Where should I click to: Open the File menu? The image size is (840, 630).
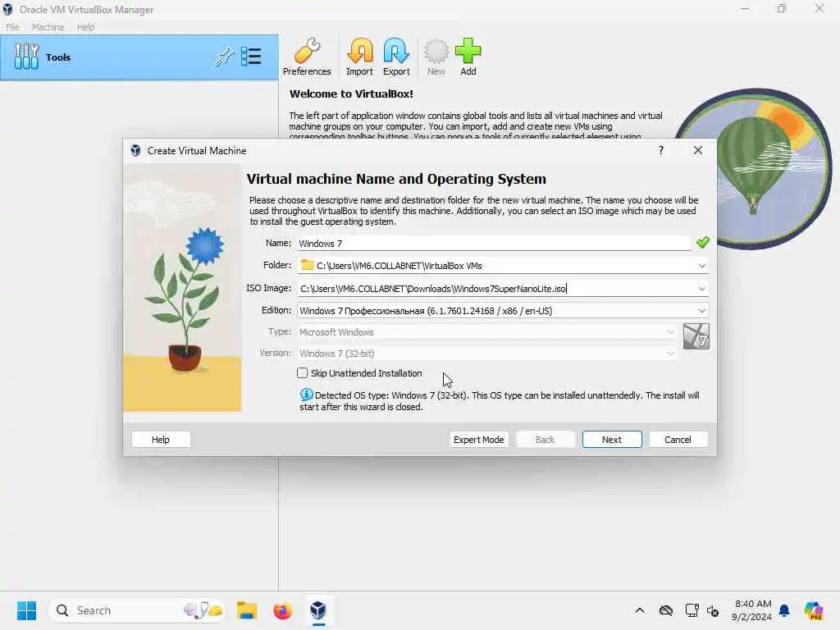(x=12, y=27)
